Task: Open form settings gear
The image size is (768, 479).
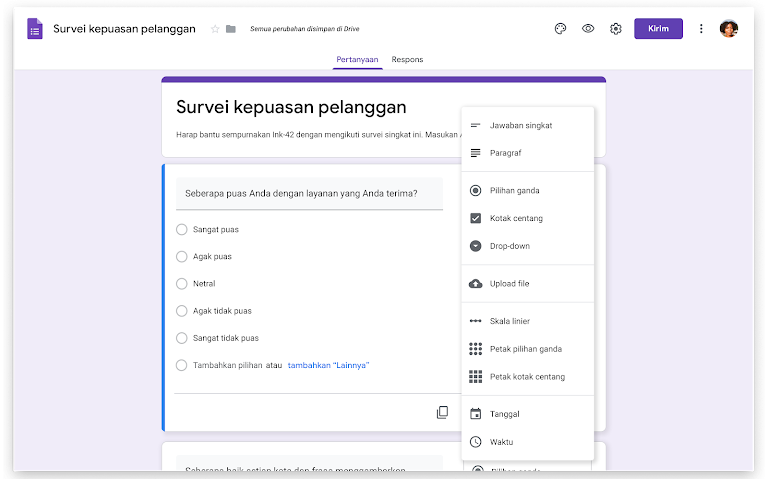Action: point(616,29)
